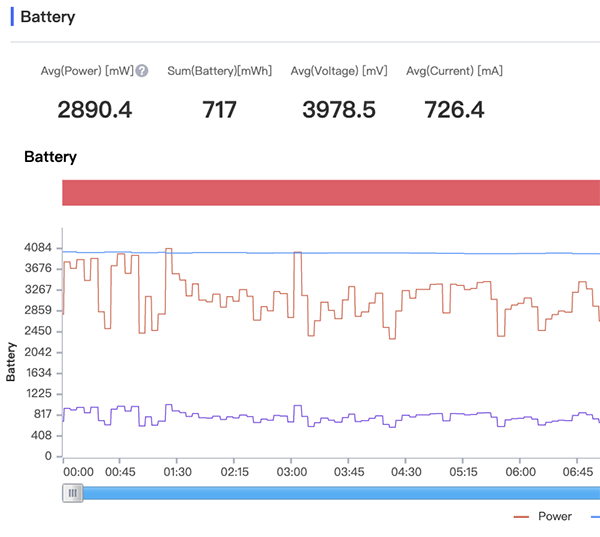Click the bold Battery chart title
Image resolution: width=600 pixels, height=537 pixels.
click(x=50, y=157)
